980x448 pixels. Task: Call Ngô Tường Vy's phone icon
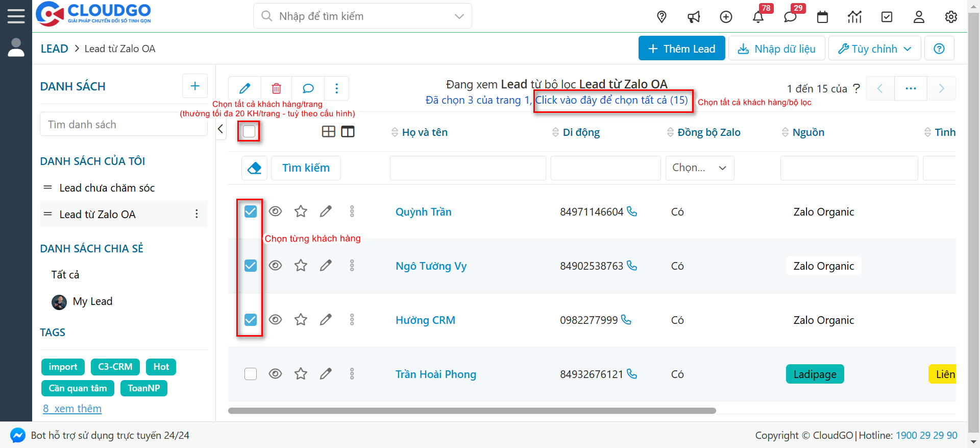point(632,266)
